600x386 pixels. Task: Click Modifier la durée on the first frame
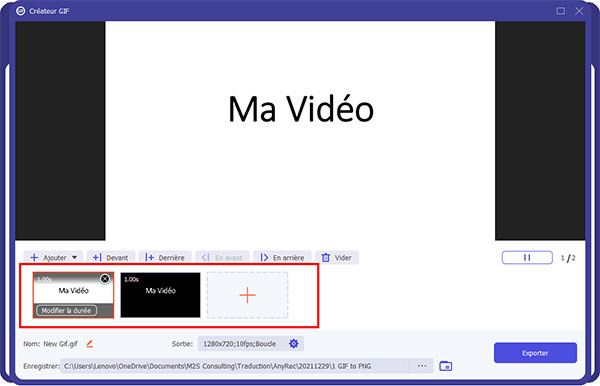(66, 310)
